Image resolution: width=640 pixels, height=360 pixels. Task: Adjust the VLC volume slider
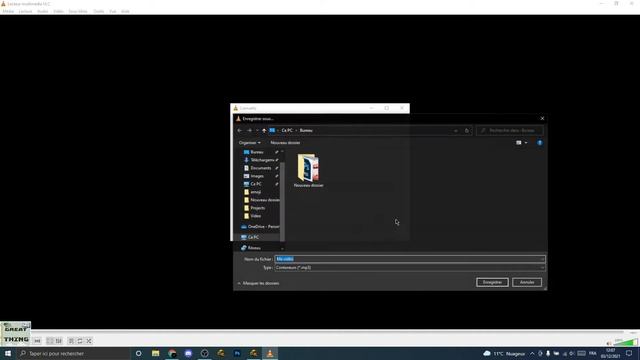626,342
